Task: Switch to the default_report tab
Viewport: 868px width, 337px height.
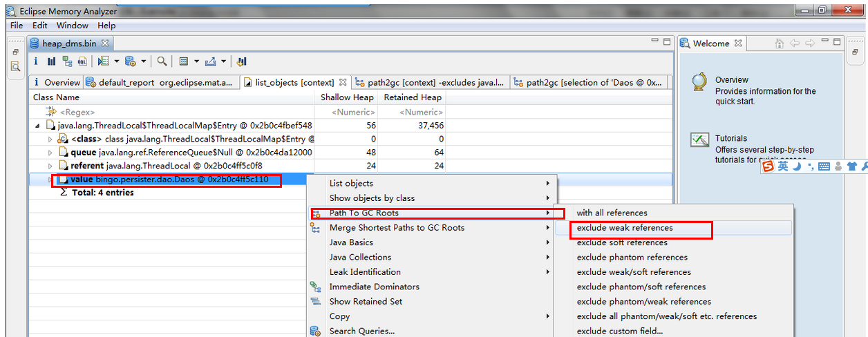Action: (x=164, y=83)
